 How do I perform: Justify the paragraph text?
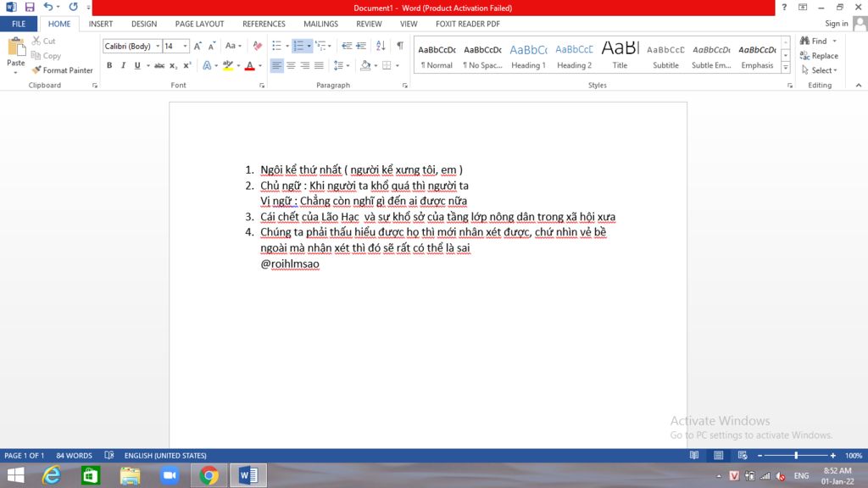[319, 65]
